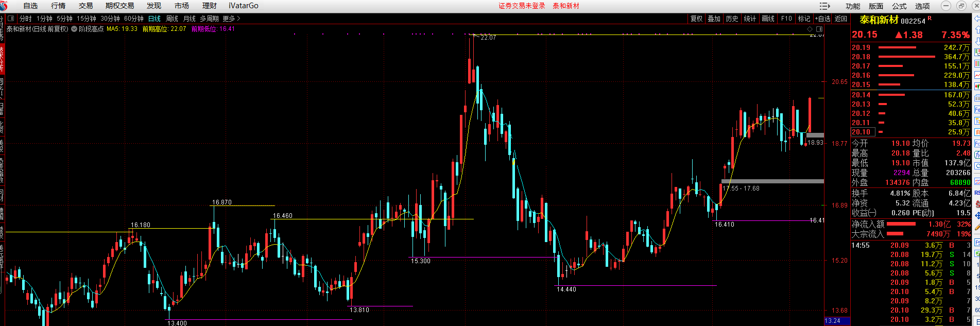Click the 叠加 overlay button
The height and width of the screenshot is (326, 980).
point(714,19)
